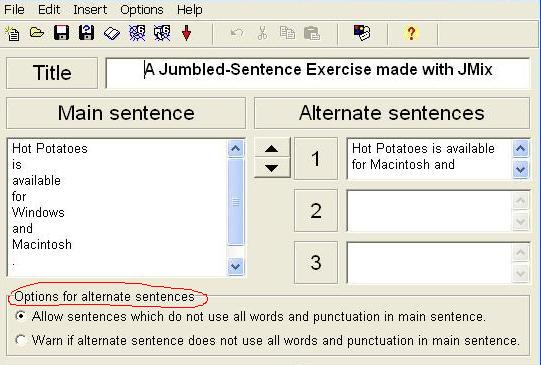Image resolution: width=541 pixels, height=365 pixels.
Task: Click 'Hot Potatoes' line in Main sentence
Action: pyautogui.click(x=50, y=148)
